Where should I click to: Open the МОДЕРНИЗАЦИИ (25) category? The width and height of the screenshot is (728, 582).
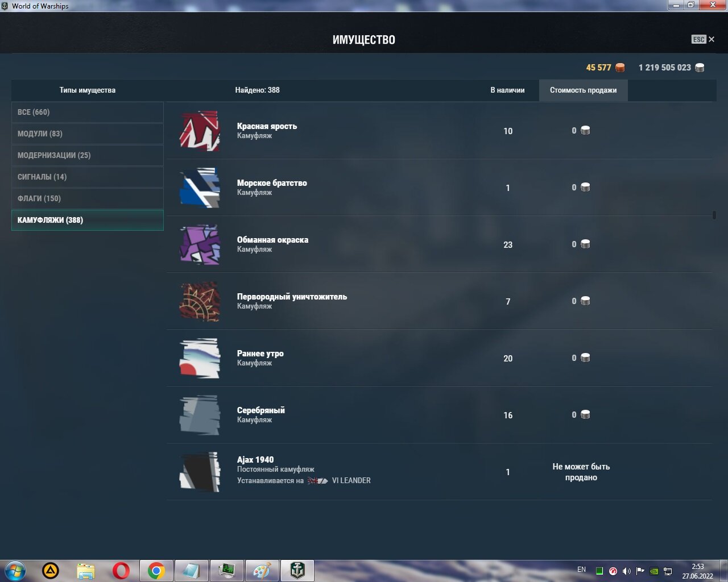[x=88, y=155]
